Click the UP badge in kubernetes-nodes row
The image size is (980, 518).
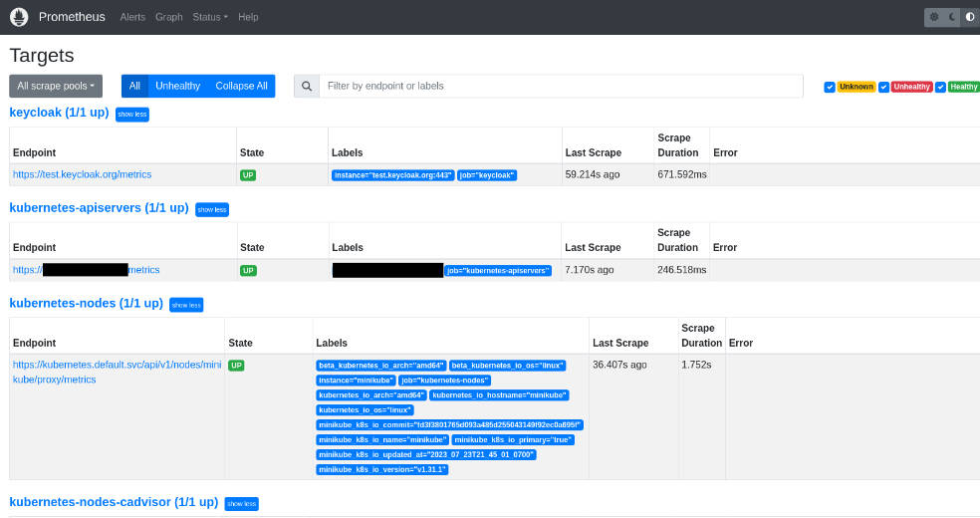[236, 366]
